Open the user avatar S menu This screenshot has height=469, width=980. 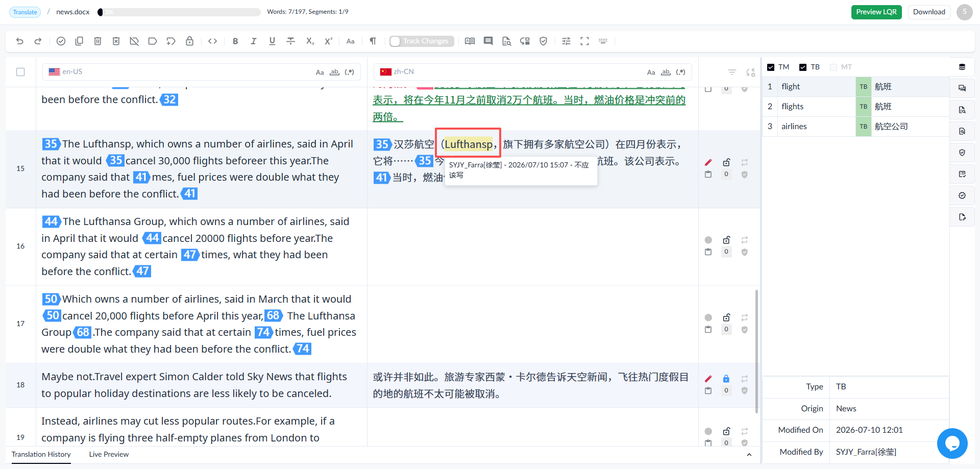point(964,12)
